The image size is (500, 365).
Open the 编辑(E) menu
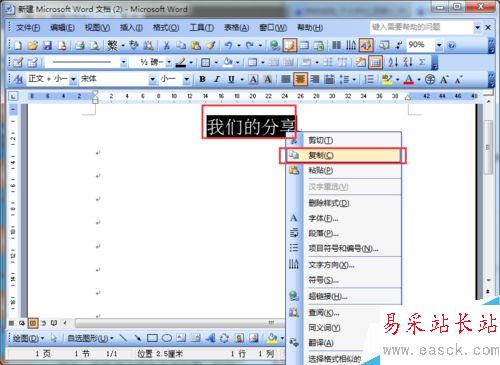point(62,28)
